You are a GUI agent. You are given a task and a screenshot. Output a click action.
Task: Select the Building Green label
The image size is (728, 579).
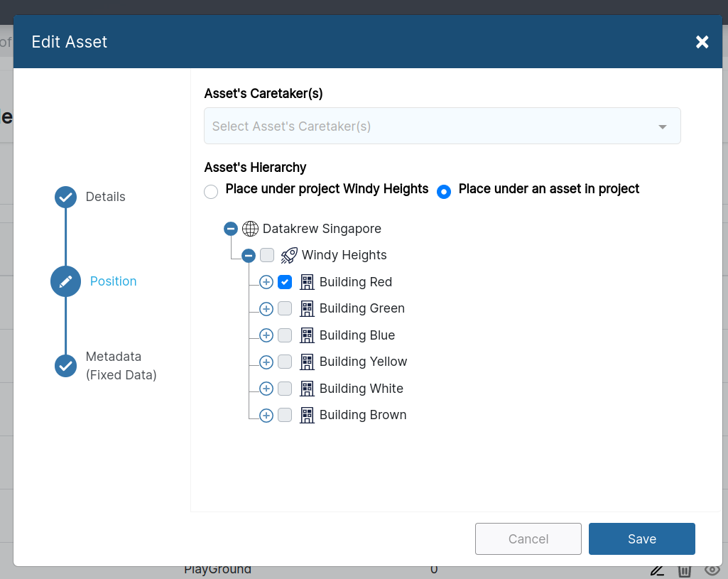pos(362,308)
